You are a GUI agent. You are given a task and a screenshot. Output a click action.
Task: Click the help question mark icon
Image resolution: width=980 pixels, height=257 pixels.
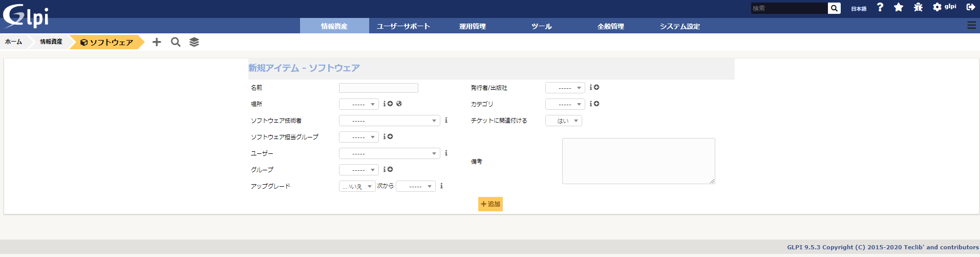pos(880,7)
